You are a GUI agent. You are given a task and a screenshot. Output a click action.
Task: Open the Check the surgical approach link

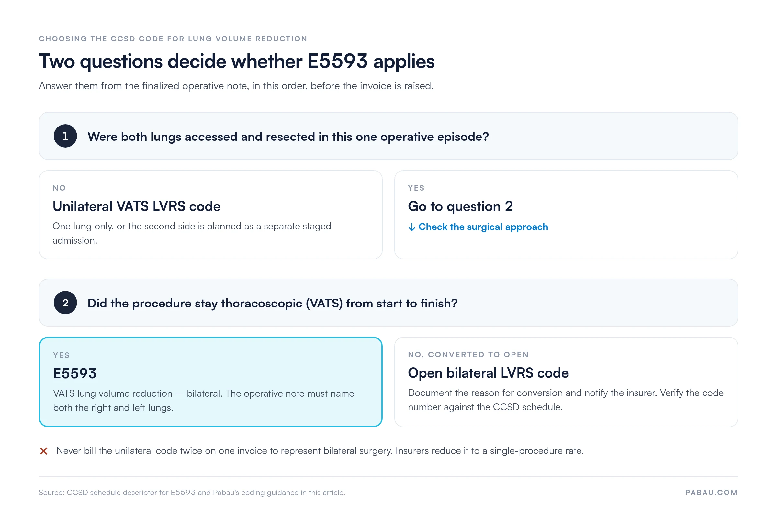pos(483,227)
